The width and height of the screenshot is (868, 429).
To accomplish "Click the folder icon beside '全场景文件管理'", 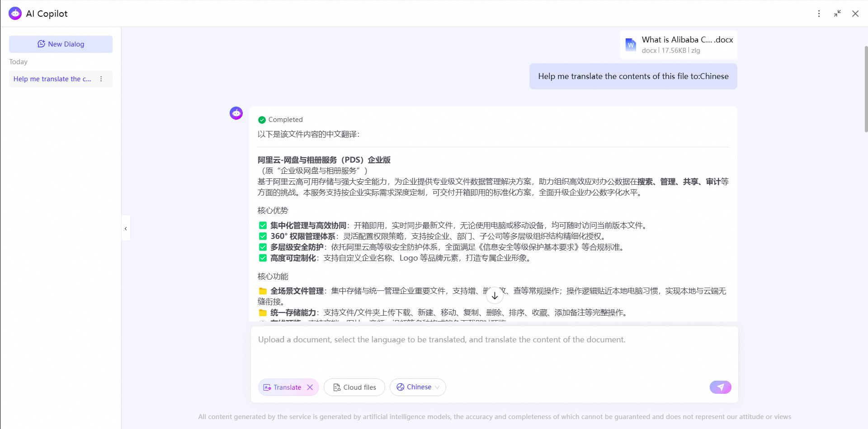I will [263, 291].
